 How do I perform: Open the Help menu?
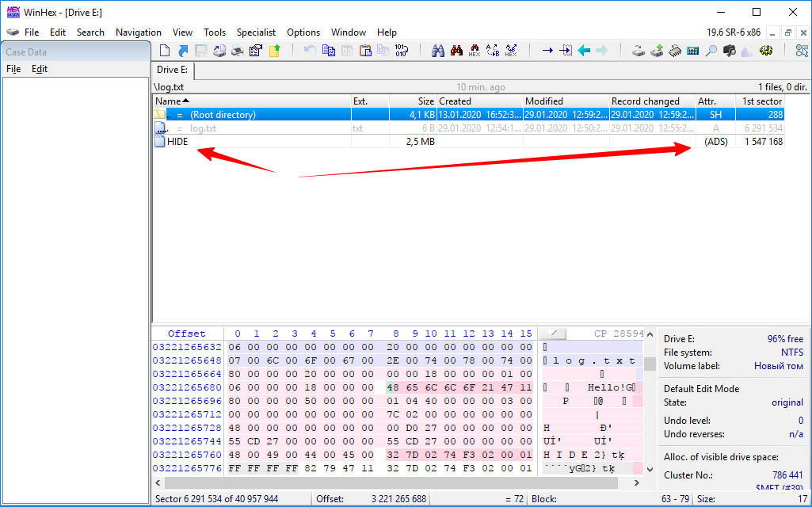387,32
